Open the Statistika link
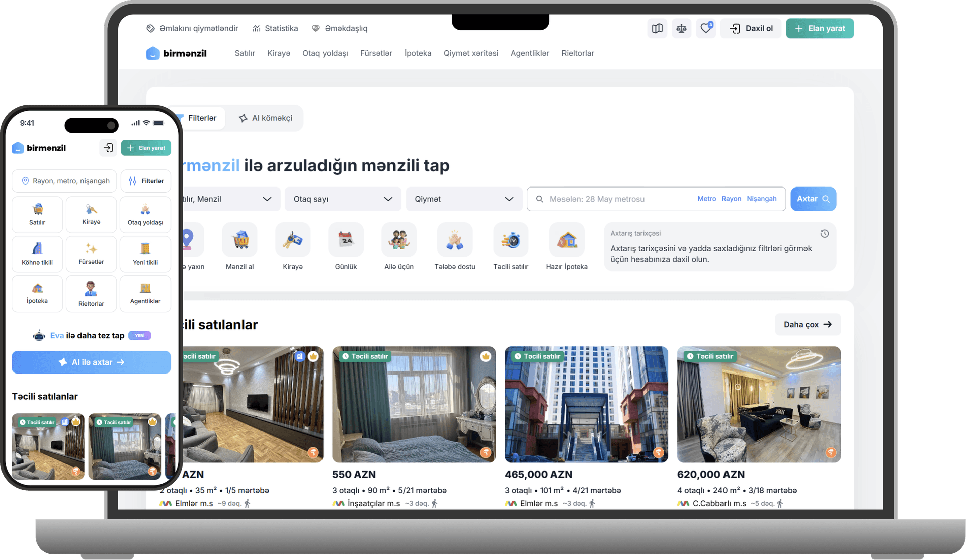 click(x=275, y=29)
